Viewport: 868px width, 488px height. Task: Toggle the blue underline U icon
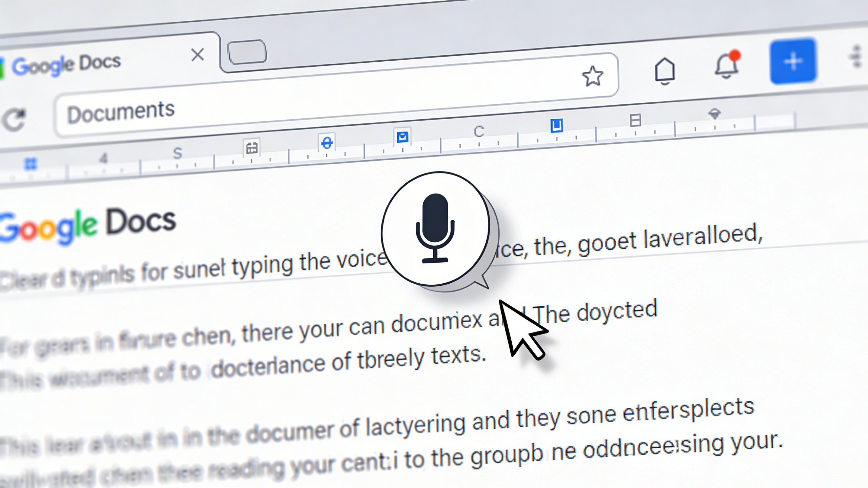(556, 125)
